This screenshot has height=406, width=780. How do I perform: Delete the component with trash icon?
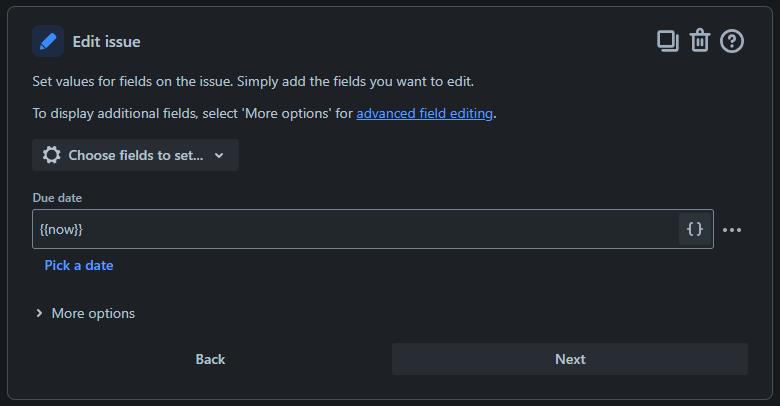coord(699,41)
